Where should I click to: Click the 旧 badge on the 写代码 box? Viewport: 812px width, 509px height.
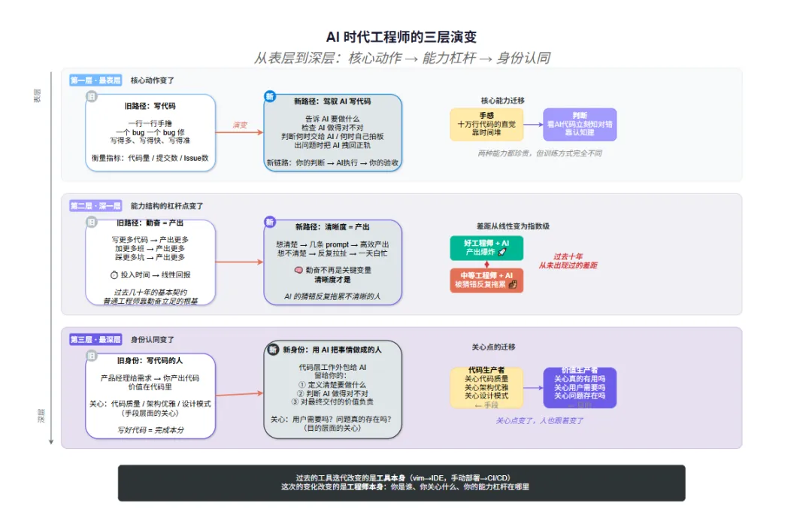click(92, 96)
